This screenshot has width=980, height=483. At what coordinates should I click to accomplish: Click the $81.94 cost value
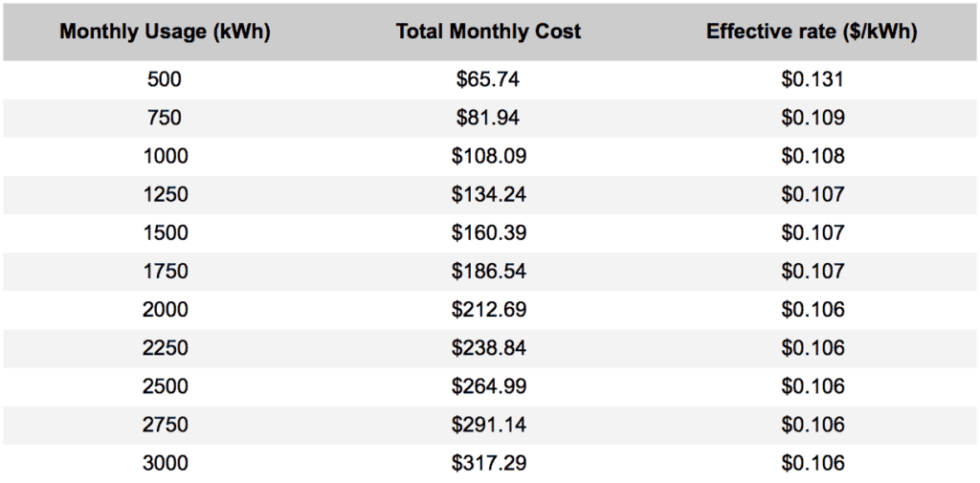tap(488, 118)
